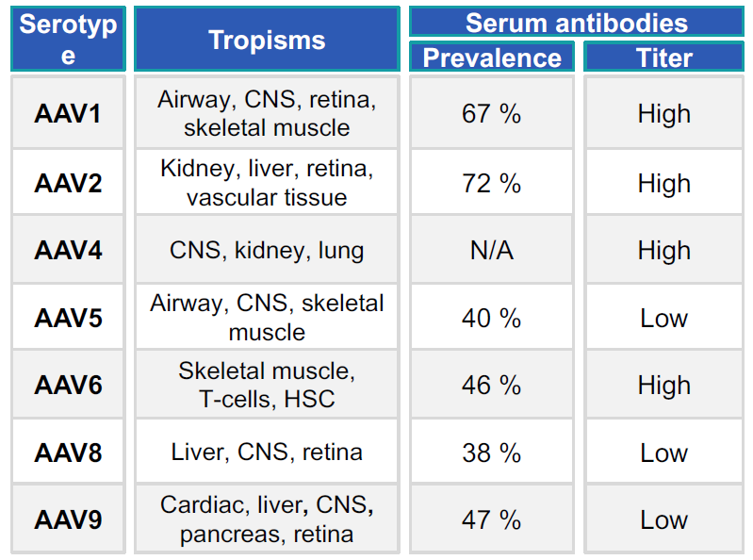Screen dimensions: 753x560
Task: Select the Serum antibodies header cell
Action: pyautogui.click(x=577, y=22)
